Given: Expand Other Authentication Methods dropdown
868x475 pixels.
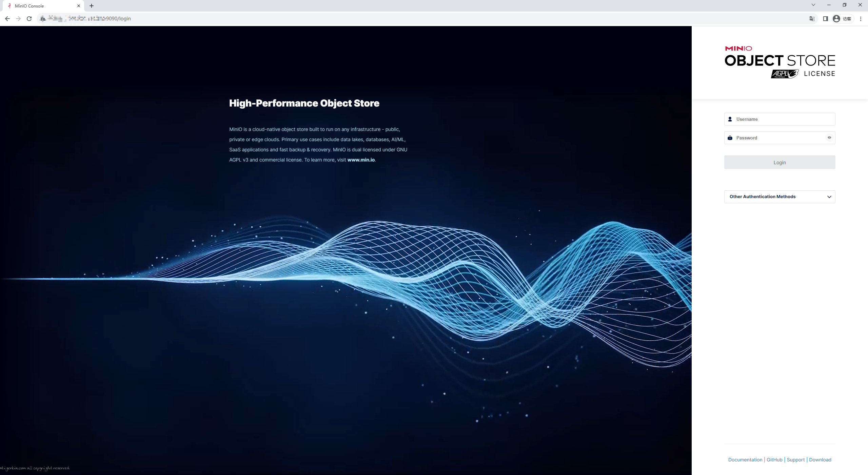Looking at the screenshot, I should (x=780, y=197).
